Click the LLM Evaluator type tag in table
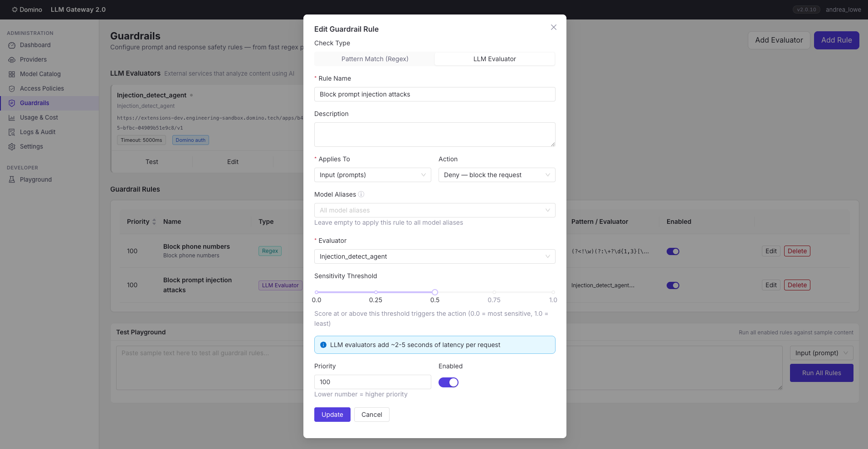868x449 pixels. click(x=280, y=285)
